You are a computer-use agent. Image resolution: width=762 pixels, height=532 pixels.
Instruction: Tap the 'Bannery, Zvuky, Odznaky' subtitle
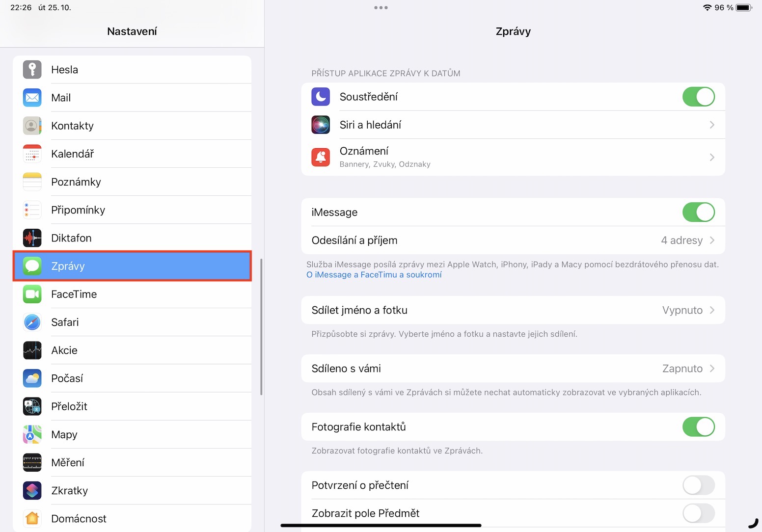385,164
